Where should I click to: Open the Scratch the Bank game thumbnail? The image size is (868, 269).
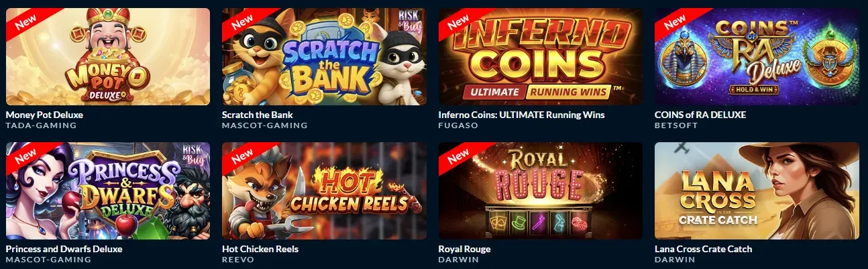[324, 56]
